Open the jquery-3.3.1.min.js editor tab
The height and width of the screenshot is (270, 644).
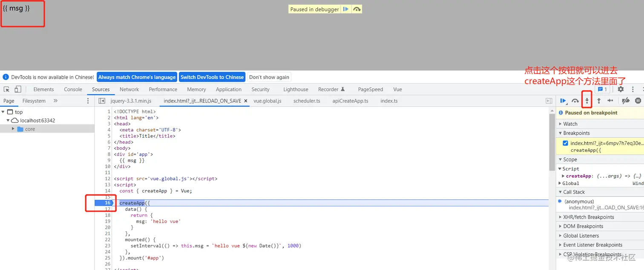click(131, 101)
